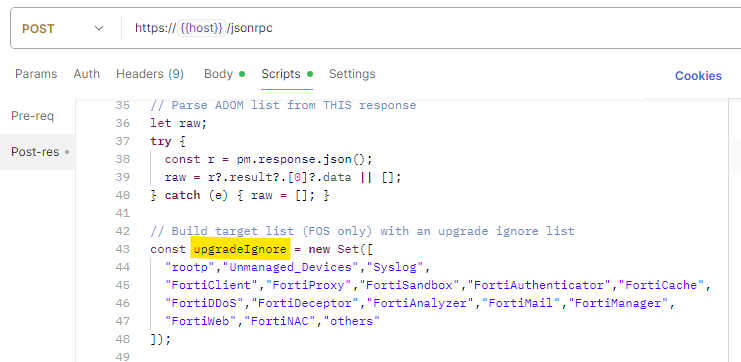Viewport: 741px width, 362px height.
Task: Click the "FortiClient" string
Action: click(211, 285)
